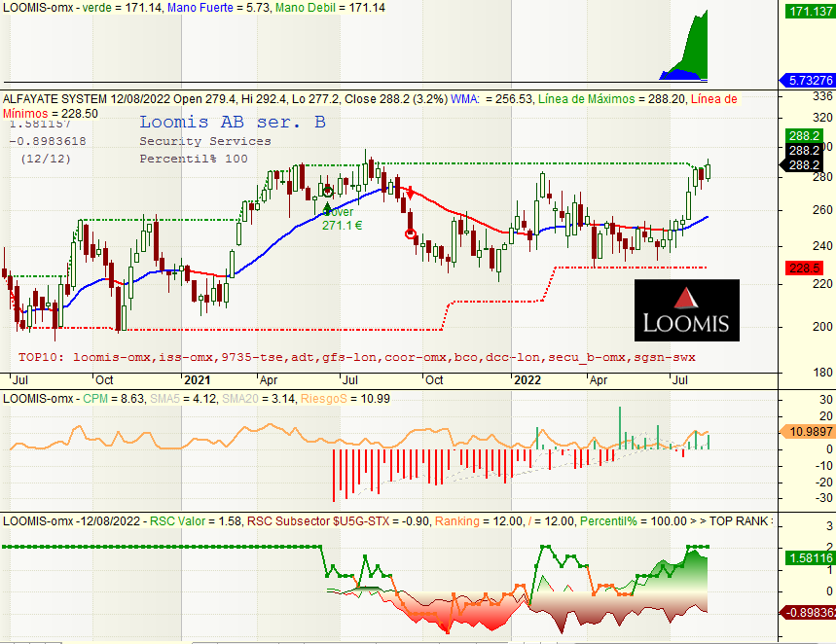The image size is (836, 644).
Task: Click the 'WMA:' label in price header
Action: point(465,99)
